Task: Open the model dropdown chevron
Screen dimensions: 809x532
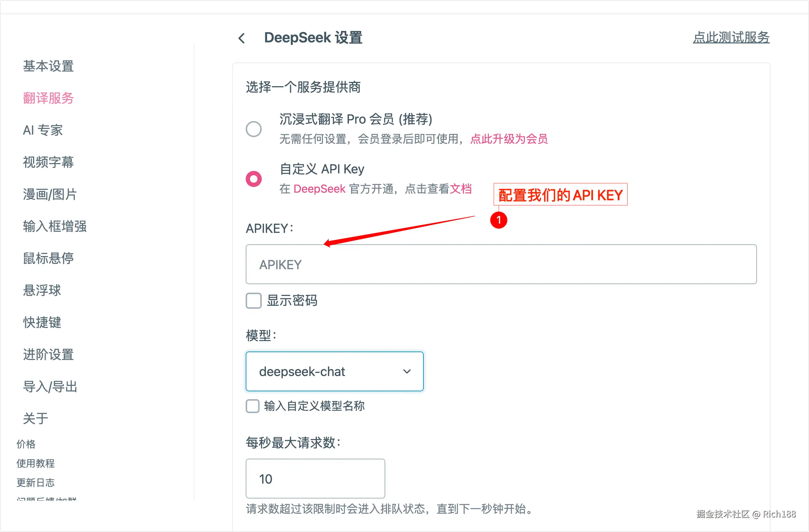Action: tap(407, 371)
